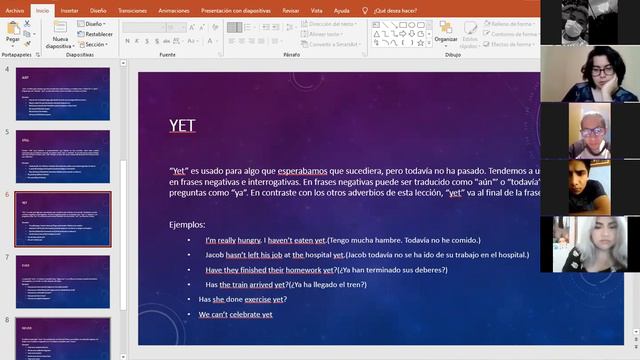Click the Pegar paste button
Screen dimensions: 640x360
pos(13,33)
